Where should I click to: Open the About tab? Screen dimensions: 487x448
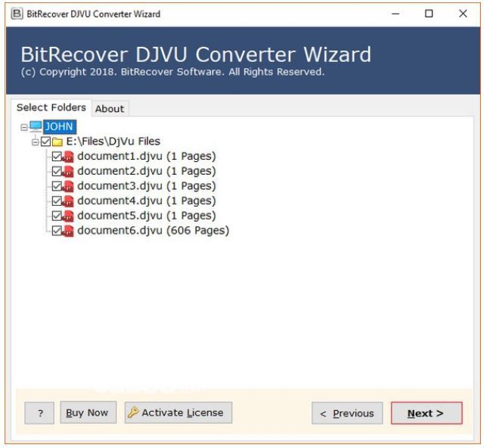[x=110, y=109]
